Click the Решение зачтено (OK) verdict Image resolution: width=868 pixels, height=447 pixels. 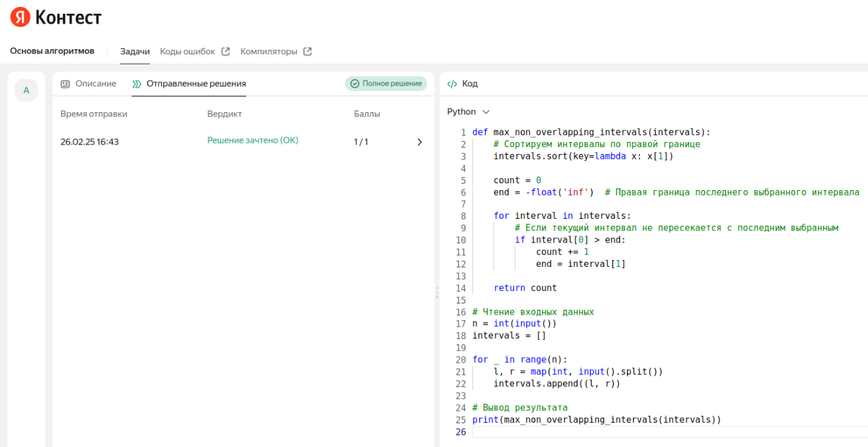coord(252,141)
